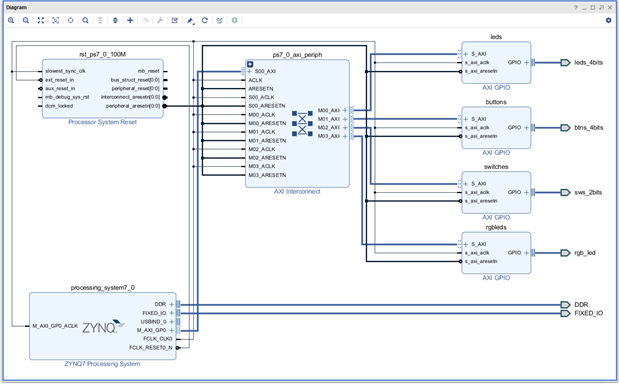Image resolution: width=619 pixels, height=384 pixels.
Task: Open the diagram search tool
Action: [x=86, y=21]
